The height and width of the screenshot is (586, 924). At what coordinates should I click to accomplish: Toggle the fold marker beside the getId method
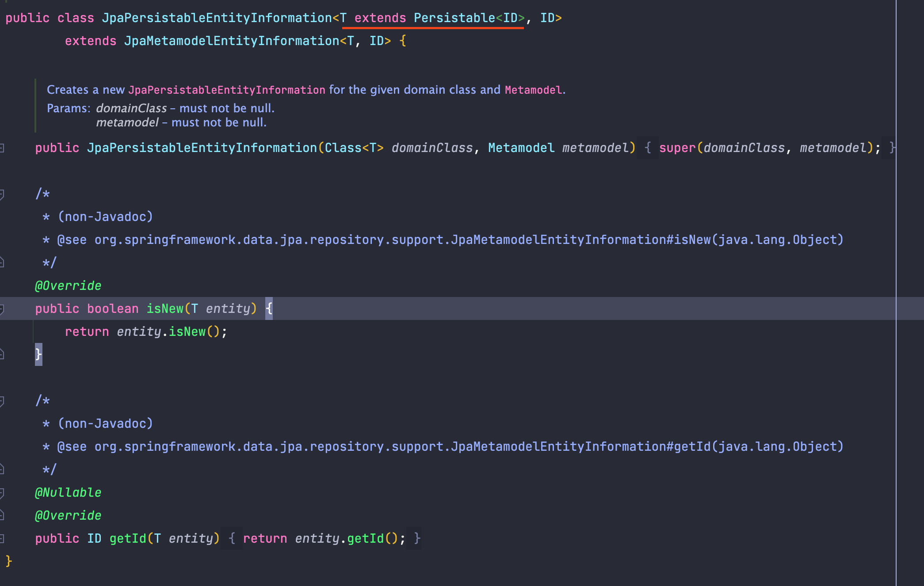point(2,538)
